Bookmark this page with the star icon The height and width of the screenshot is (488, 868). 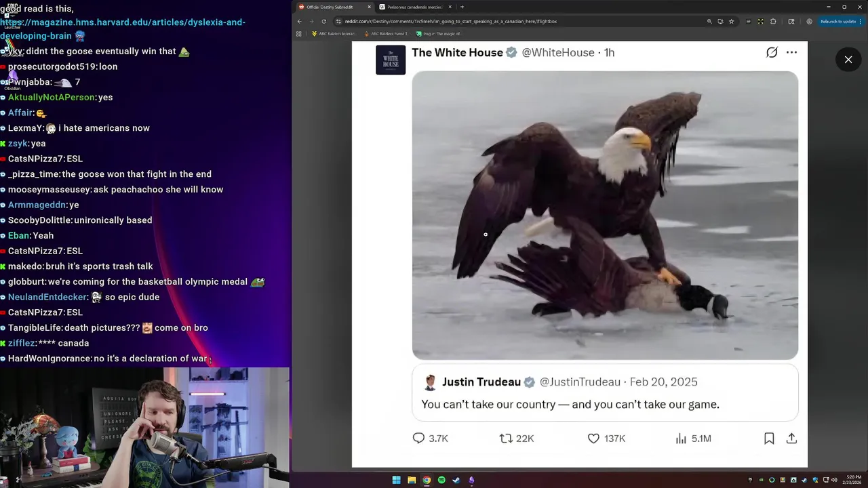click(731, 21)
